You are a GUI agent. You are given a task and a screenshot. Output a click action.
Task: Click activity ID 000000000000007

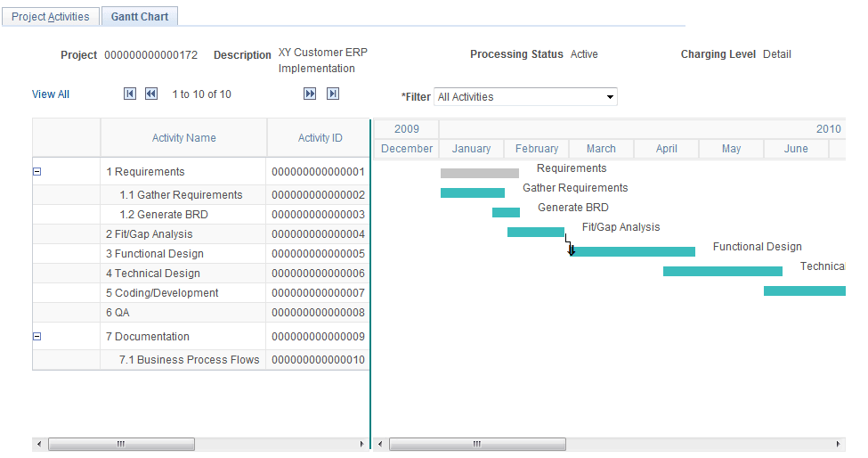319,293
